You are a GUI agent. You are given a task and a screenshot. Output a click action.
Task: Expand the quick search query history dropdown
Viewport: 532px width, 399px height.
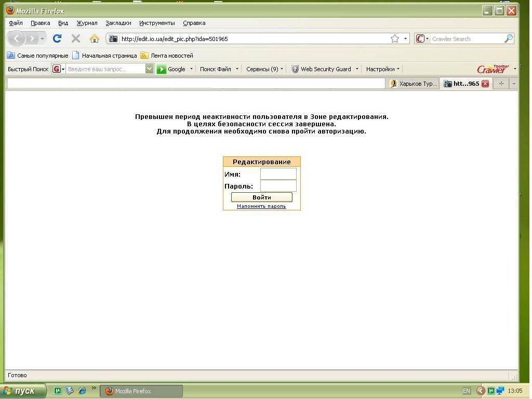(150, 69)
